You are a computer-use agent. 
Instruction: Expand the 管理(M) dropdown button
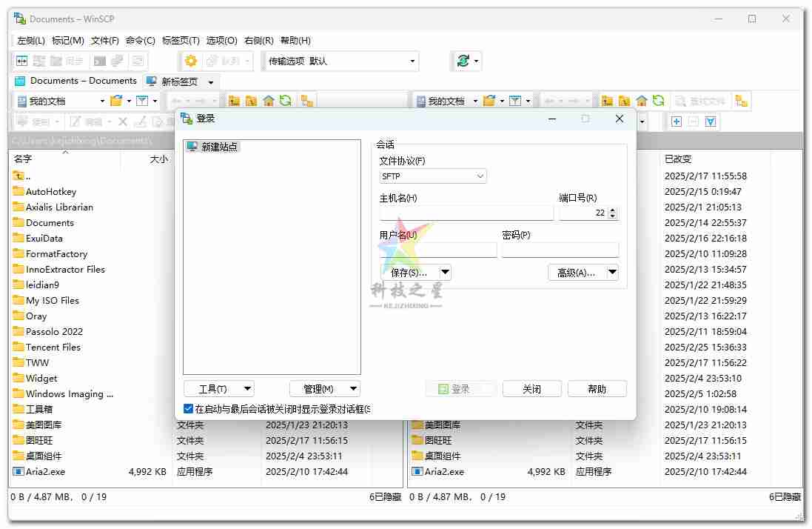[354, 389]
